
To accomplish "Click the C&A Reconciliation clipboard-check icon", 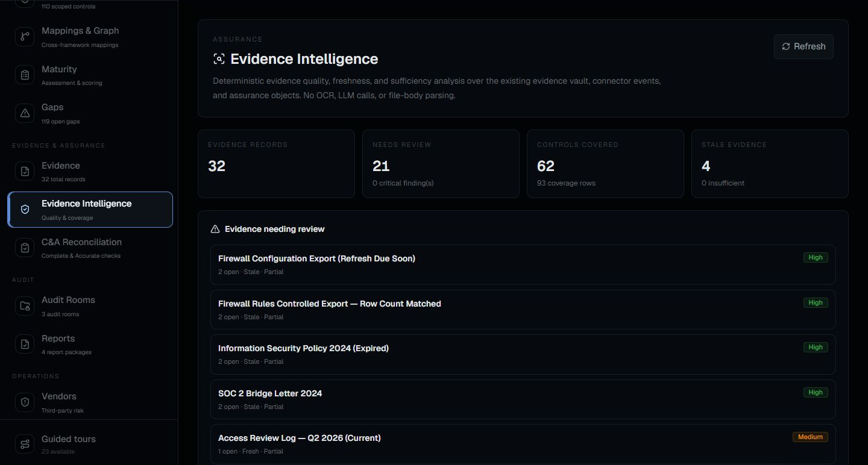I will 25,248.
